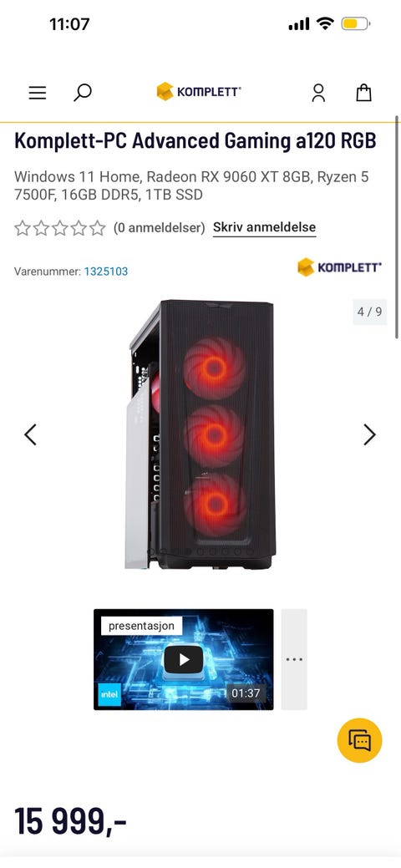This screenshot has width=401, height=868.
Task: Tap the Komplett-PC Advanced Gaming a120 title
Action: pyautogui.click(x=195, y=142)
